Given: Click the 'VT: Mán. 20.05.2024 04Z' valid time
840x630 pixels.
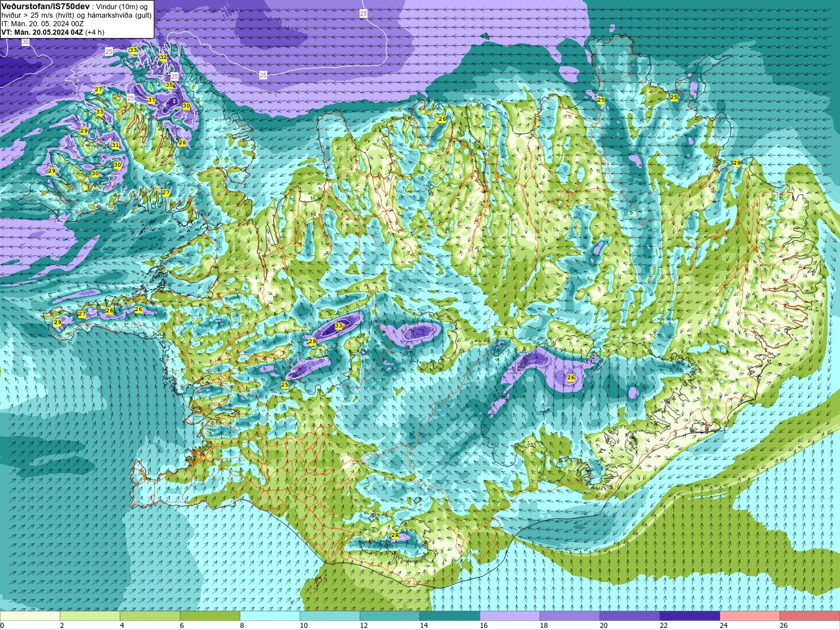Looking at the screenshot, I should (x=42, y=32).
